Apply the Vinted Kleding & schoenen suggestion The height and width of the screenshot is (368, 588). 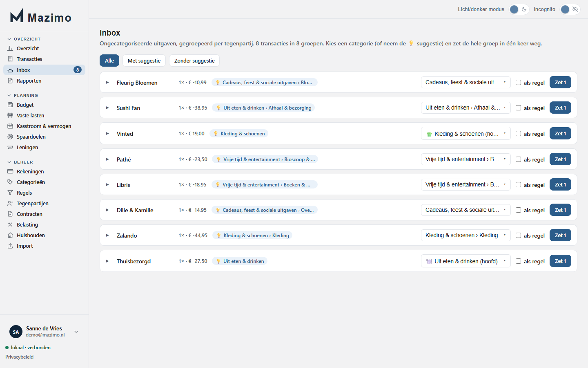239,133
